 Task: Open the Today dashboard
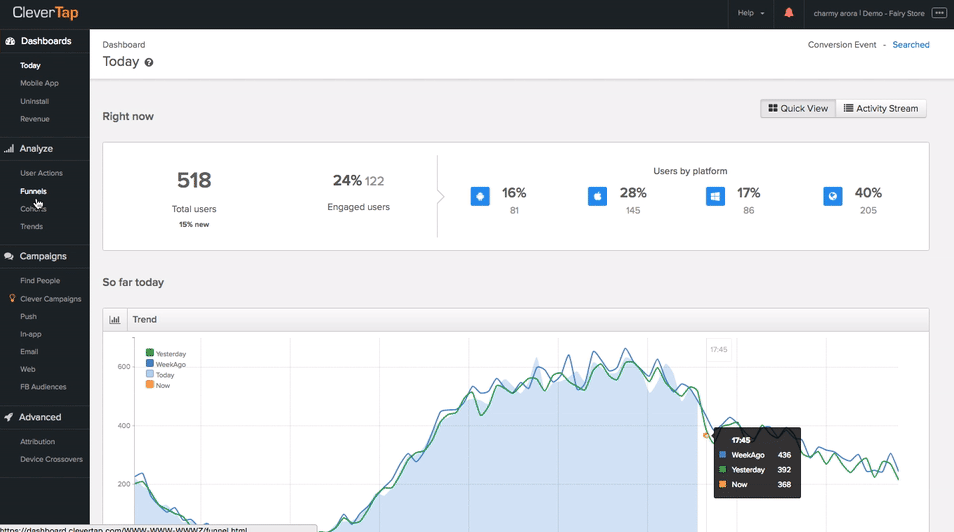30,65
